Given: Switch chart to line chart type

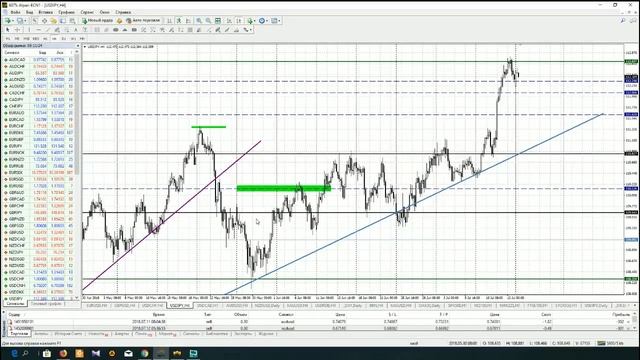Looking at the screenshot, I should 188,20.
